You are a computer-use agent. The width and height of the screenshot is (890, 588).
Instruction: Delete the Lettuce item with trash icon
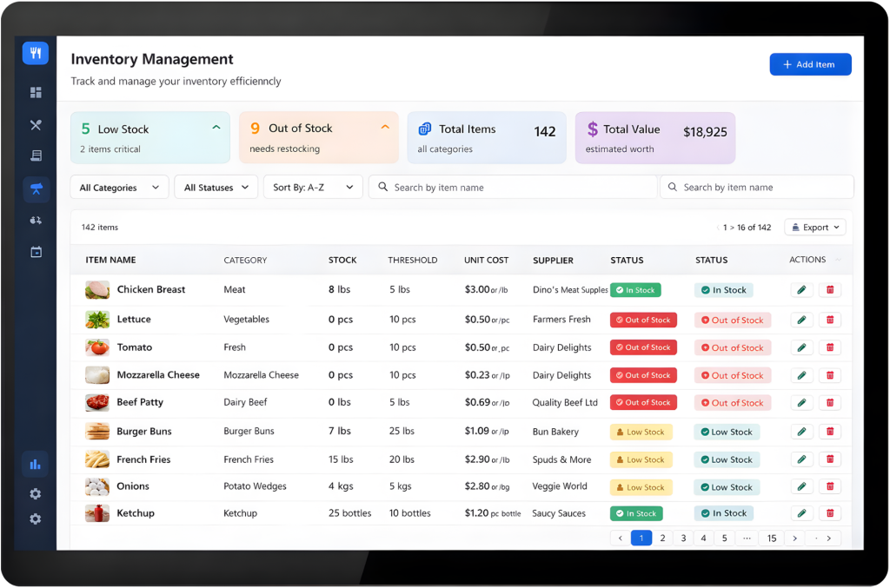[829, 320]
